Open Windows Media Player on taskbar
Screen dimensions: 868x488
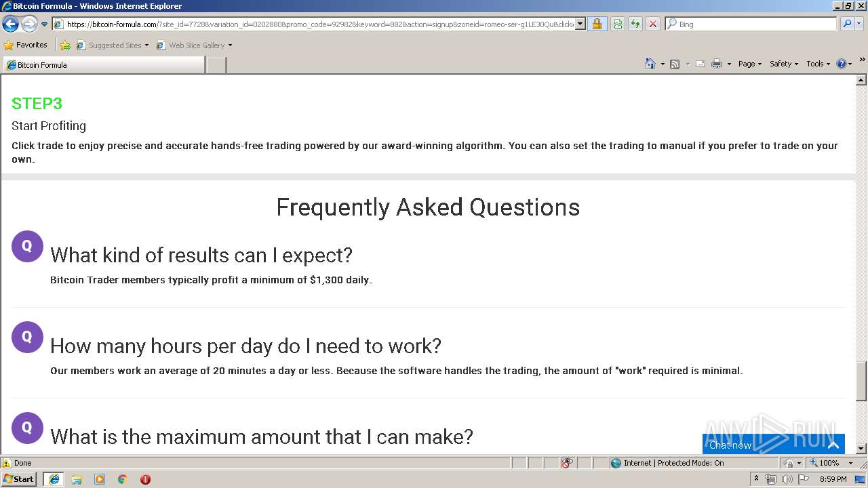100,479
